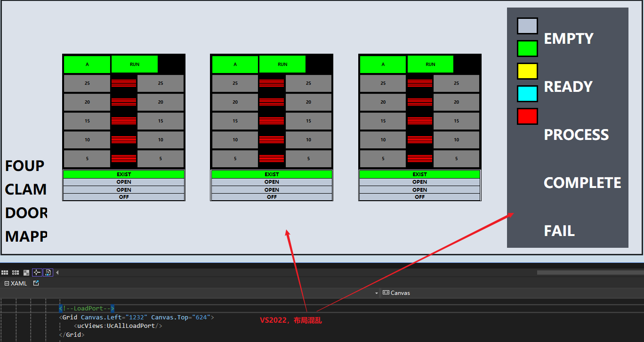Select the cyan legend swatch
Viewport: 644px width, 342px height.
coord(527,94)
